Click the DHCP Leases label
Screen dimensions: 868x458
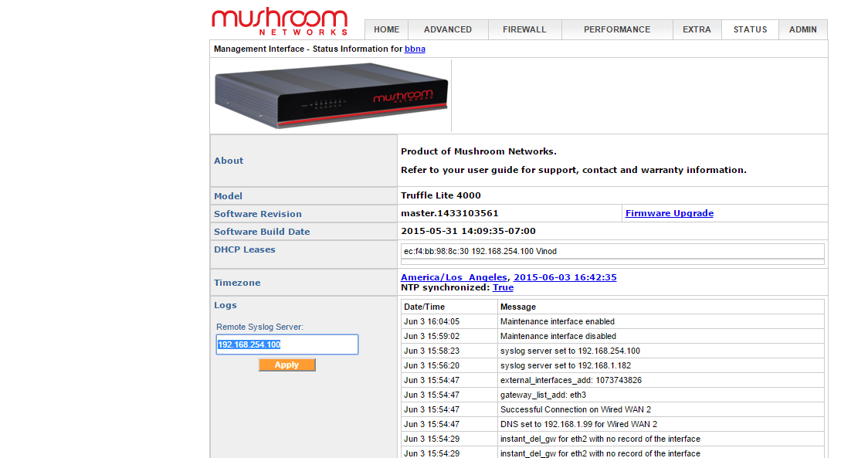(x=245, y=249)
